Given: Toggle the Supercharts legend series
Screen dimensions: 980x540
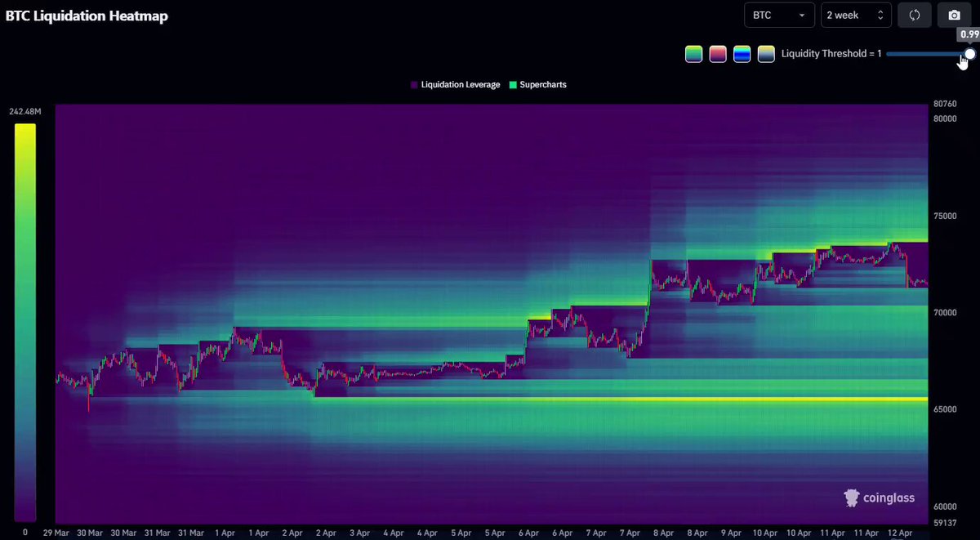Looking at the screenshot, I should pyautogui.click(x=537, y=85).
